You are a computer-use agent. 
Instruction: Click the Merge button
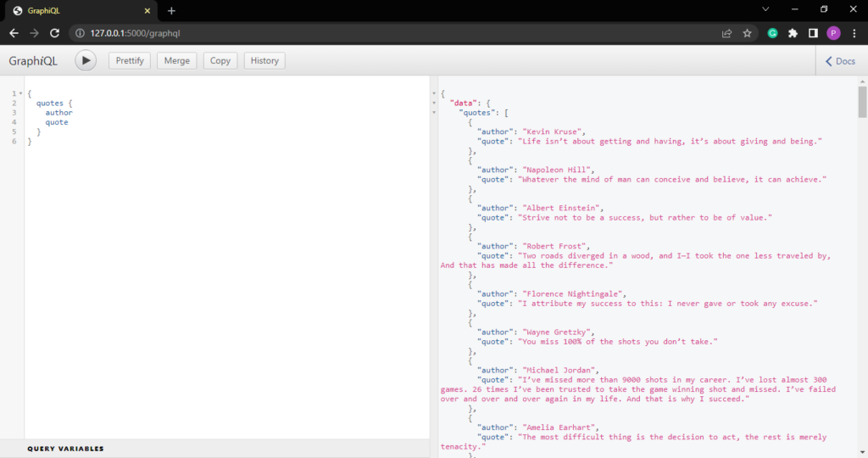pos(176,60)
